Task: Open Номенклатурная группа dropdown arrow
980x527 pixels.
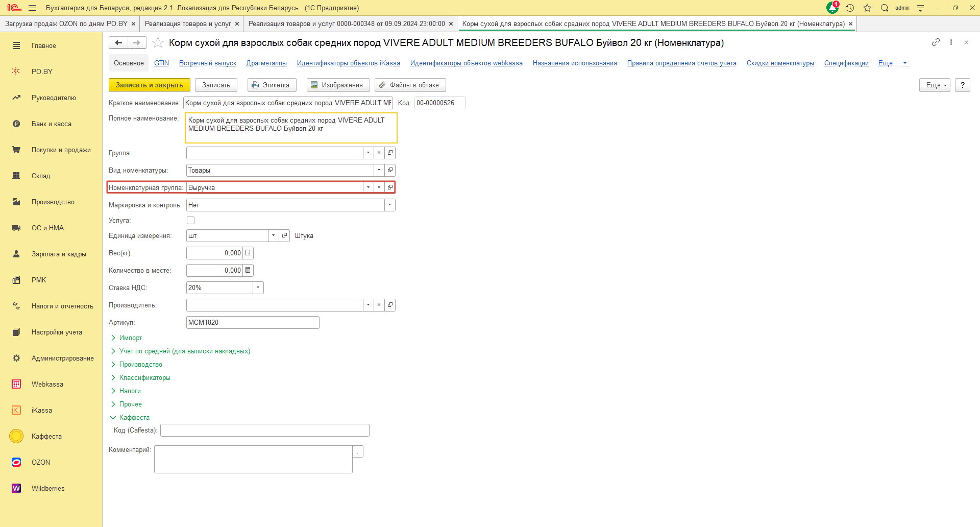Action: (368, 187)
